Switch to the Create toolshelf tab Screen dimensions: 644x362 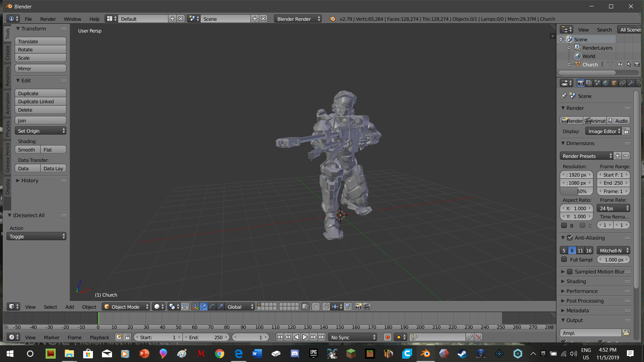8,53
